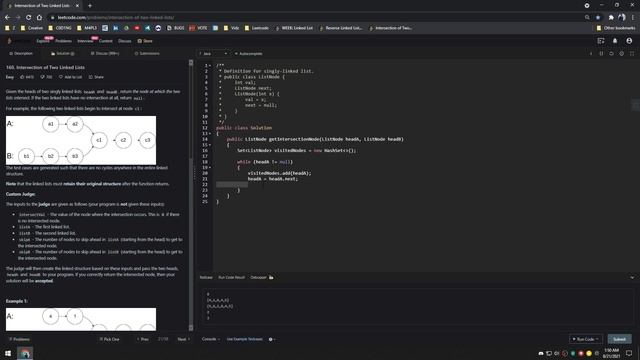This screenshot has height=360, width=640.
Task: Open the CODING bookmarks folder
Action: 60,28
